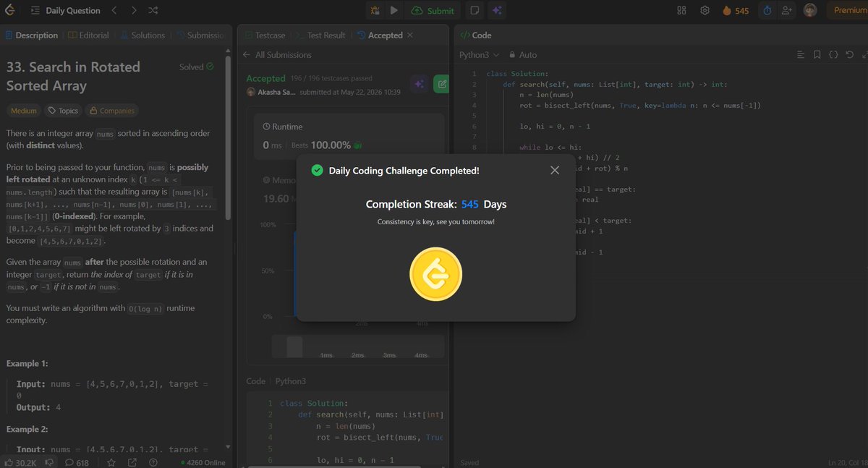This screenshot has width=868, height=468.
Task: Go to the next question arrow
Action: [x=134, y=10]
